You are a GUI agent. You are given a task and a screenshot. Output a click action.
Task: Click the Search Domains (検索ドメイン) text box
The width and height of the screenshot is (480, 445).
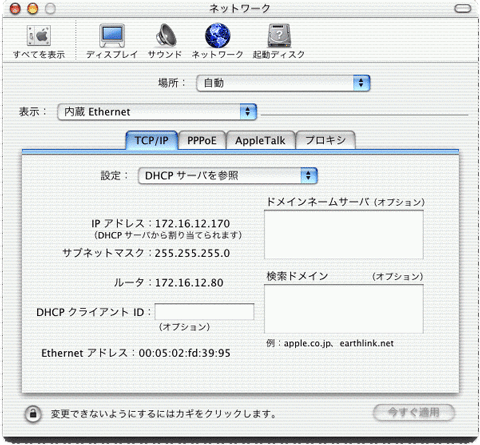click(x=344, y=309)
